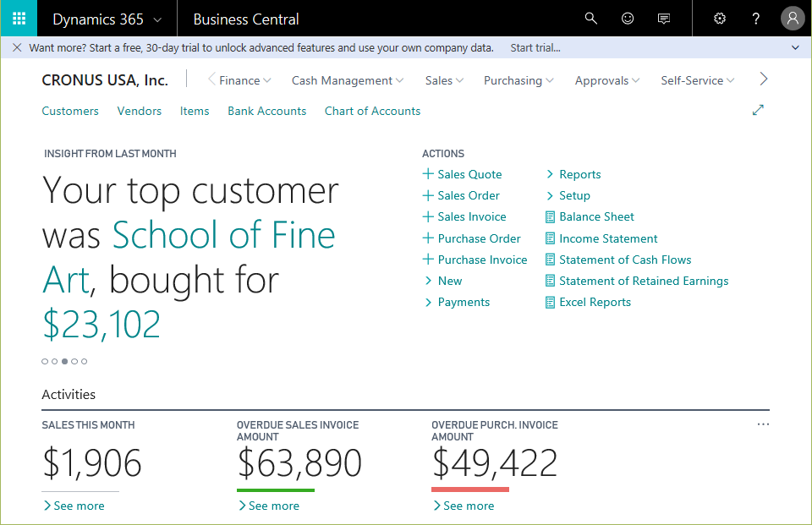Viewport: 812px width, 525px height.
Task: Click the School of Fine Art customer link
Action: pos(189,257)
